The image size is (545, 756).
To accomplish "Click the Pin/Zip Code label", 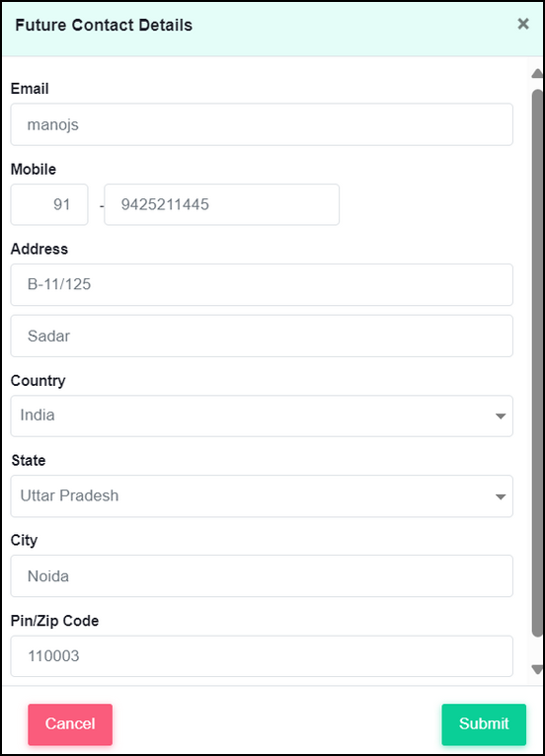I will pos(54,621).
